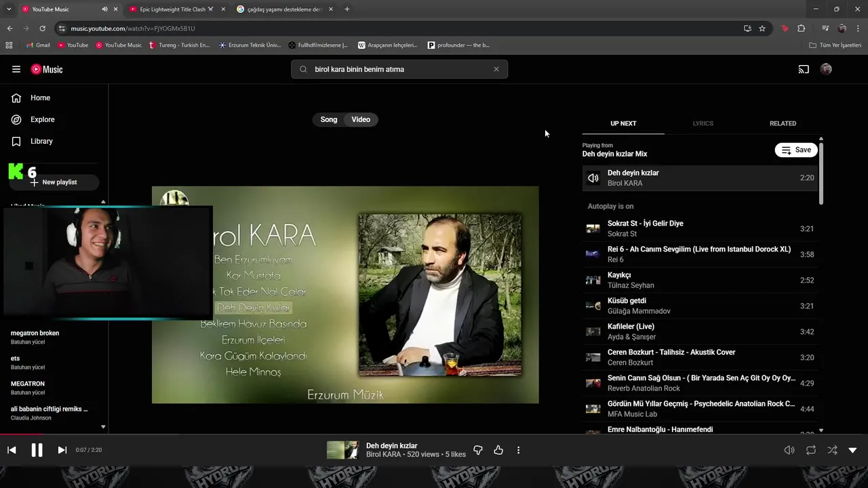Screen dimensions: 868x488
Task: Open the cast to device icon
Action: [804, 69]
